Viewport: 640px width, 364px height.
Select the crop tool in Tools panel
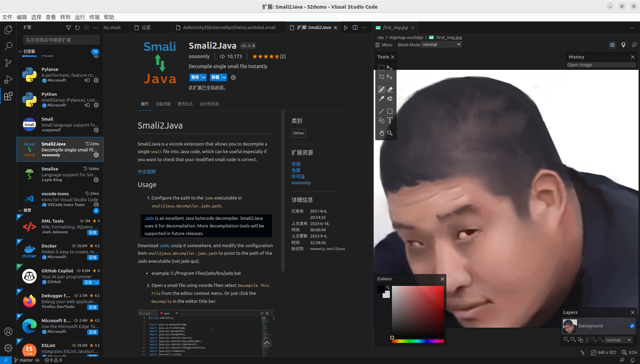pyautogui.click(x=381, y=77)
